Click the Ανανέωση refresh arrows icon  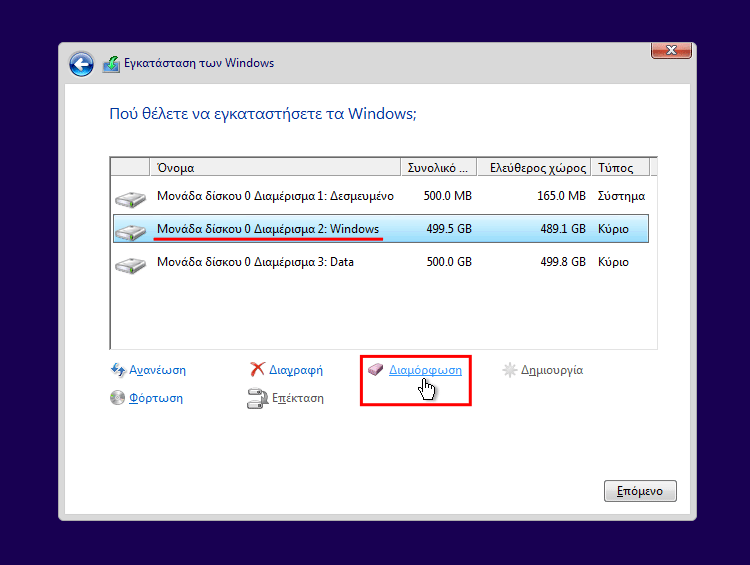[x=118, y=370]
